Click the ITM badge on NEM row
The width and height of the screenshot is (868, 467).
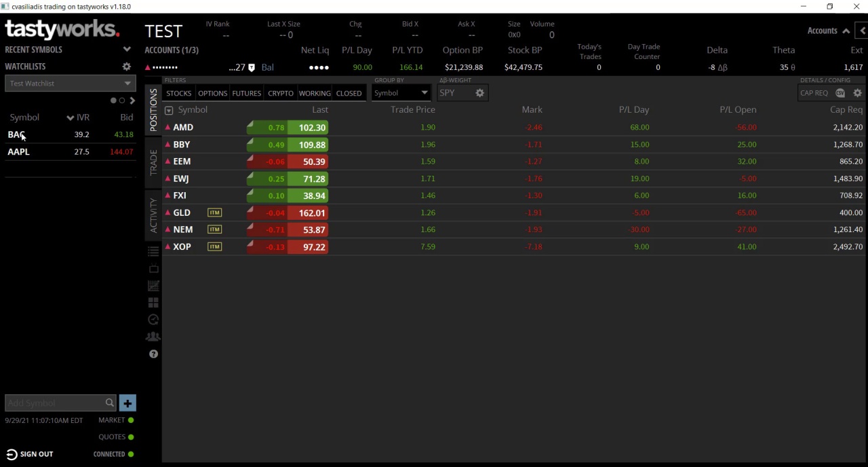[x=214, y=229]
